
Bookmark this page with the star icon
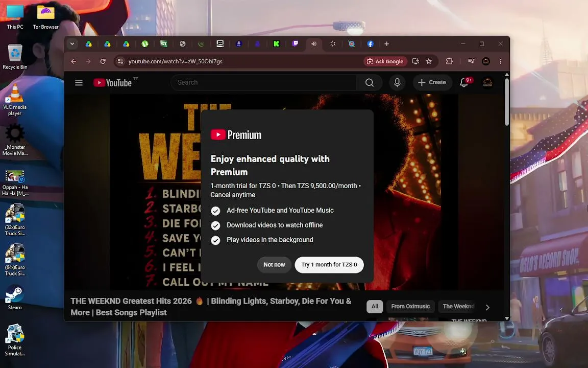click(x=429, y=61)
